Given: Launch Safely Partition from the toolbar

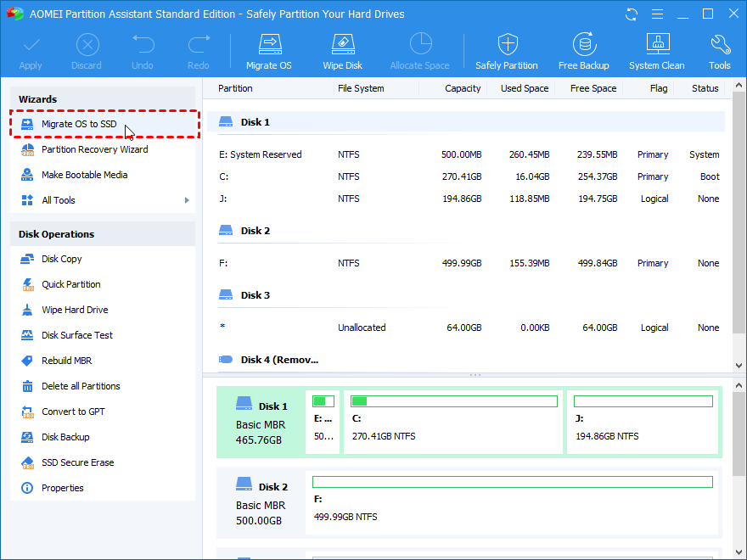Looking at the screenshot, I should click(506, 51).
